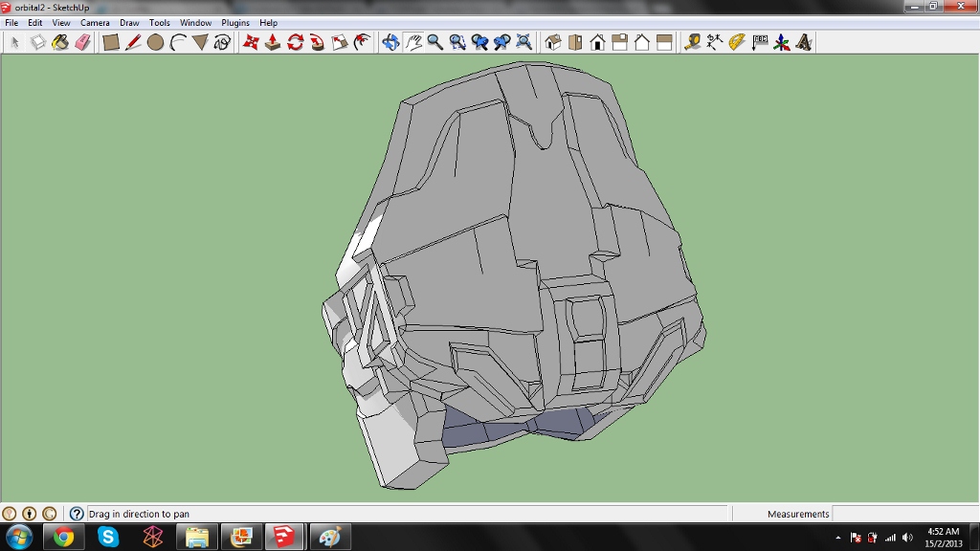The width and height of the screenshot is (980, 551).
Task: Open Instructor via the question mark icon
Action: (77, 514)
